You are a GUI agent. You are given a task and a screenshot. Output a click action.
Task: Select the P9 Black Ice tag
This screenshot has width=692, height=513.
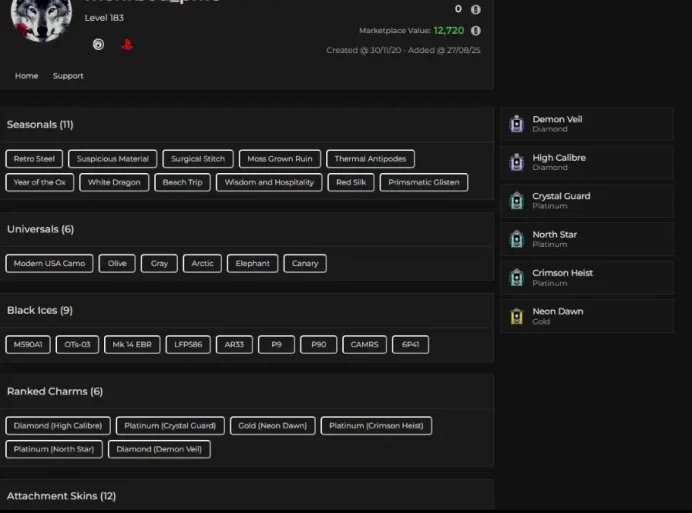tap(276, 344)
